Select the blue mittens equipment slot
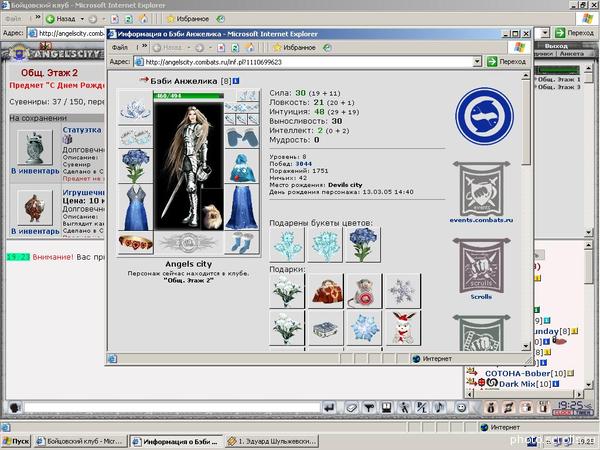Viewport: 600px width, 450px height. [x=242, y=138]
